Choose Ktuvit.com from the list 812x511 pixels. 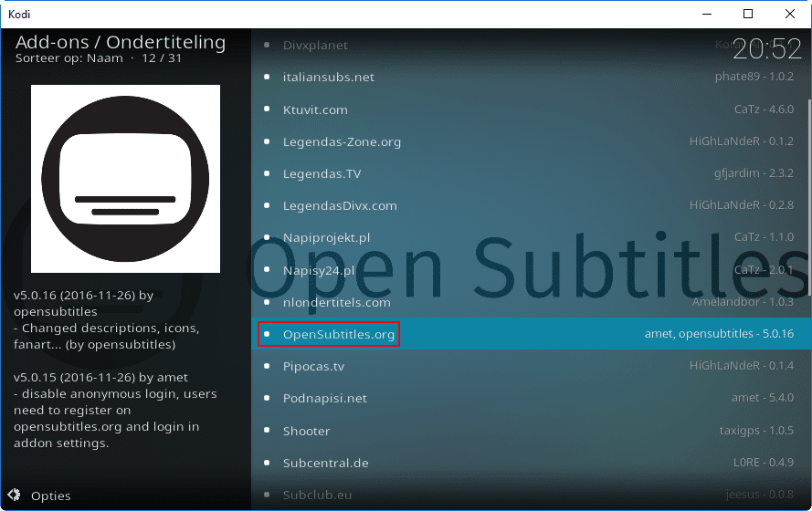pyautogui.click(x=531, y=109)
